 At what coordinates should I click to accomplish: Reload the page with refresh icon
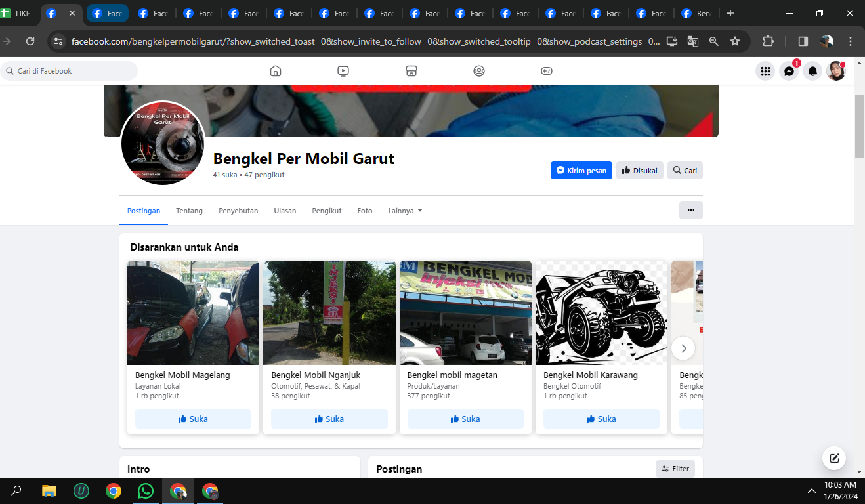30,41
